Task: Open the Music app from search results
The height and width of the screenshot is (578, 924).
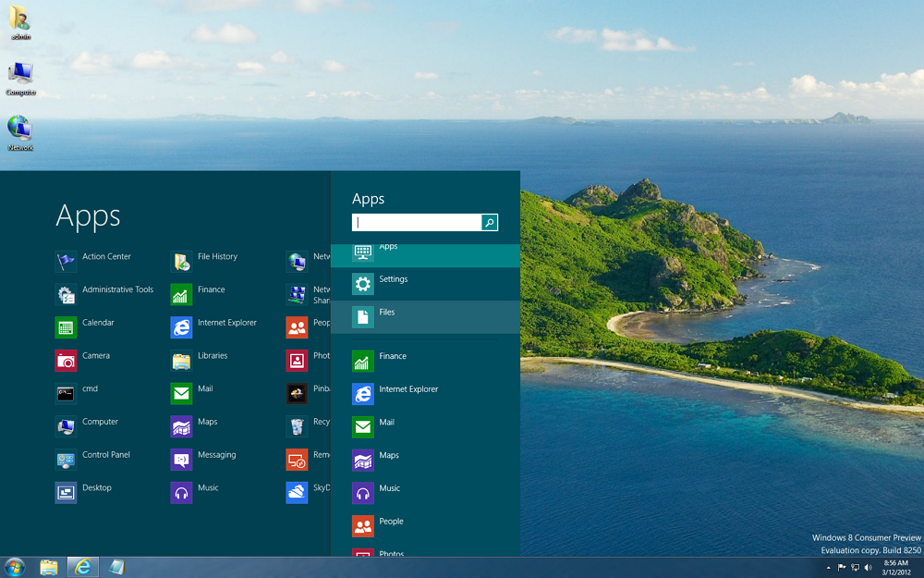Action: click(x=388, y=487)
